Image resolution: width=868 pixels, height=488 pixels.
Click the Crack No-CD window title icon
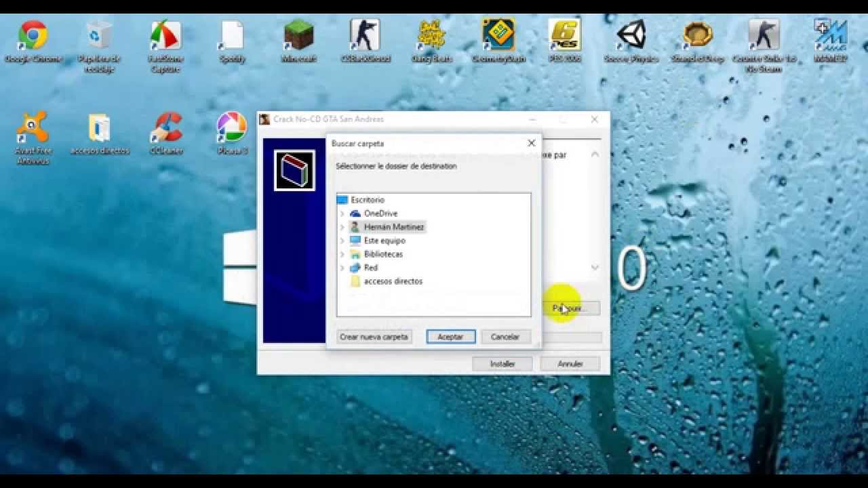point(265,119)
